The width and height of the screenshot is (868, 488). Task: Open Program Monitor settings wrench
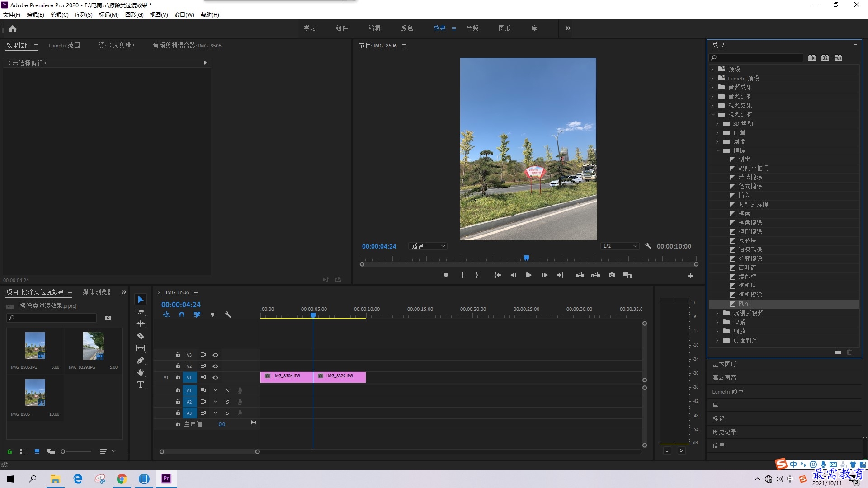click(x=648, y=246)
